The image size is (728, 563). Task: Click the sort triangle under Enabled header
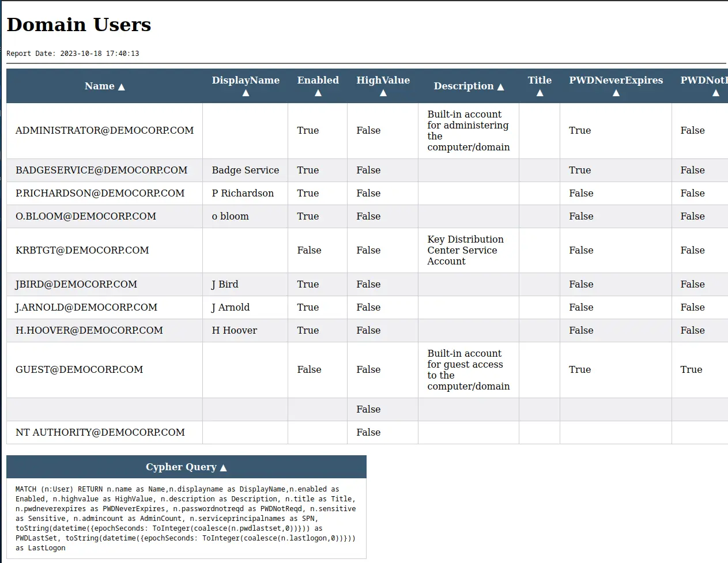click(x=318, y=93)
